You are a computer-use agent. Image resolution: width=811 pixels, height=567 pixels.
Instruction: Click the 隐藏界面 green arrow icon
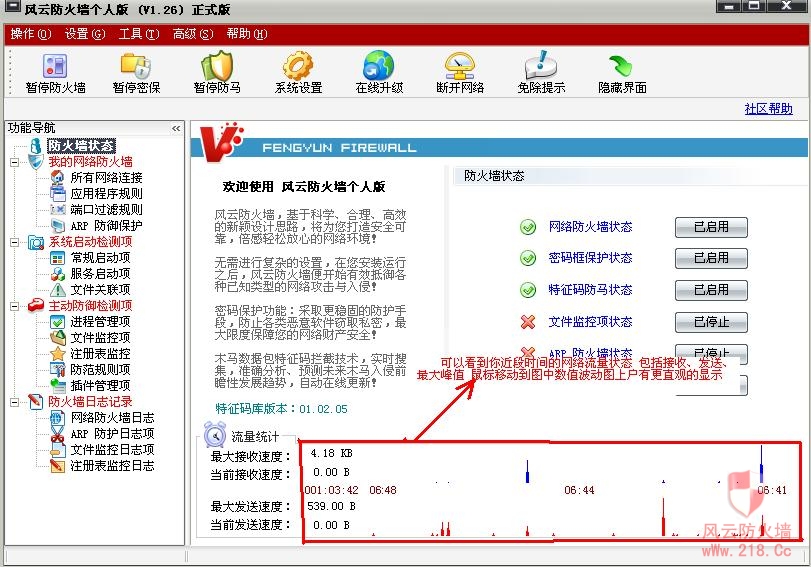tap(621, 66)
